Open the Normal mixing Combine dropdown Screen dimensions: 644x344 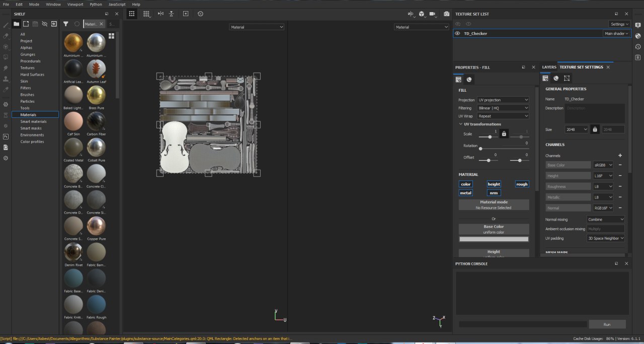[x=606, y=219]
